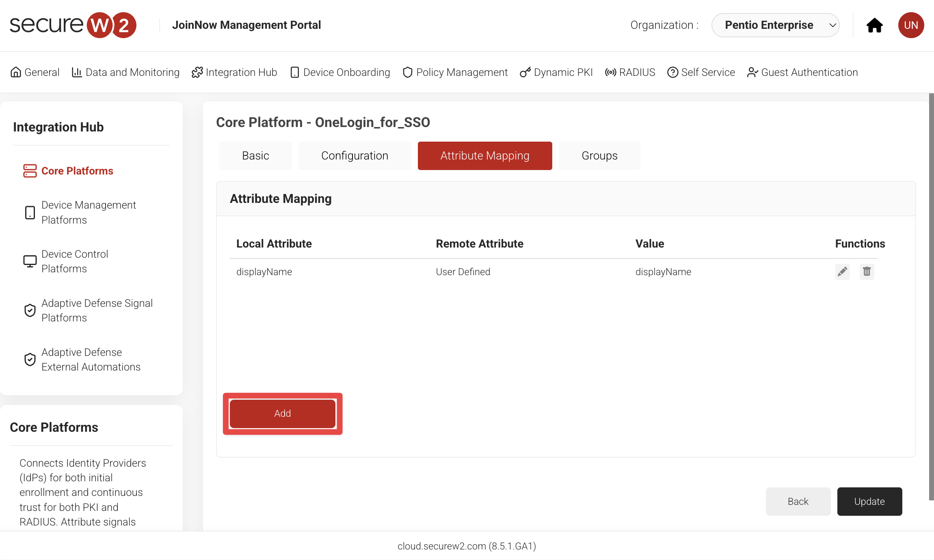The width and height of the screenshot is (934, 560).
Task: Switch to the Basic tab
Action: [255, 156]
